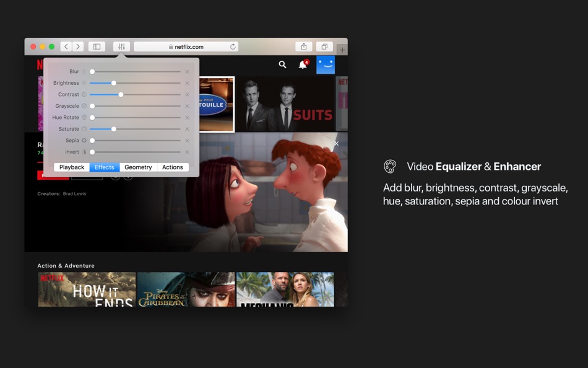Open Safari share button

(x=304, y=46)
